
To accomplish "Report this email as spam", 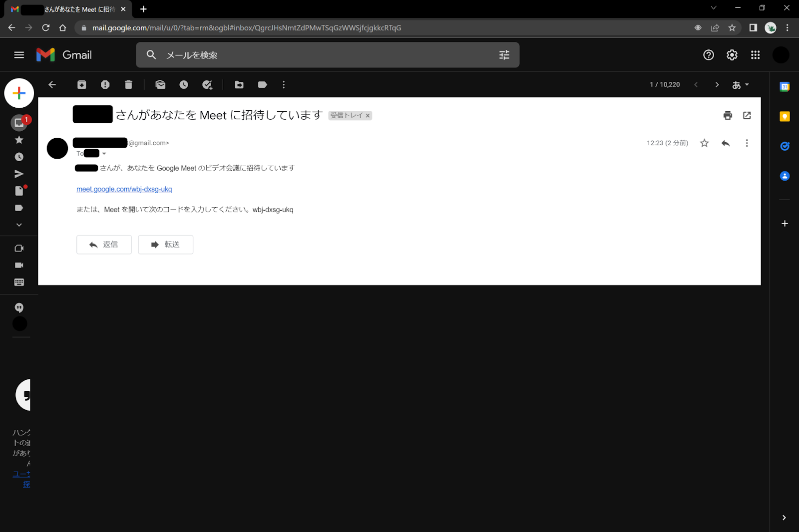I will coord(105,85).
